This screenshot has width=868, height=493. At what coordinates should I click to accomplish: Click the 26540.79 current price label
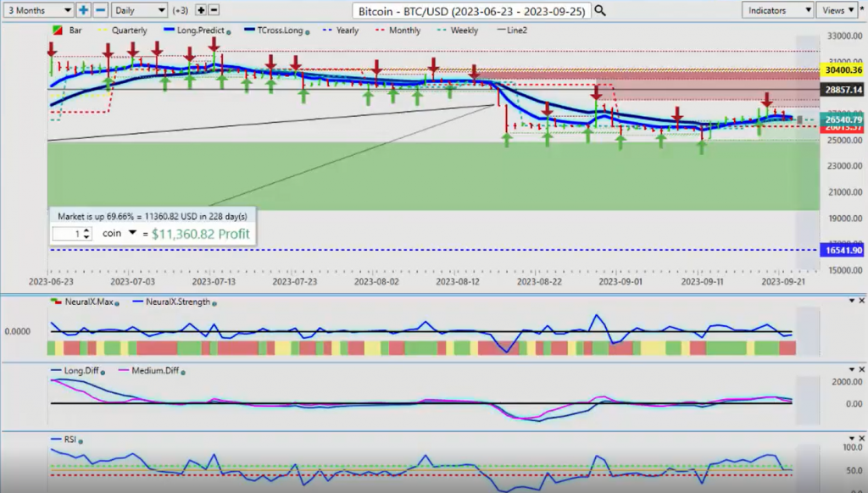coord(843,119)
